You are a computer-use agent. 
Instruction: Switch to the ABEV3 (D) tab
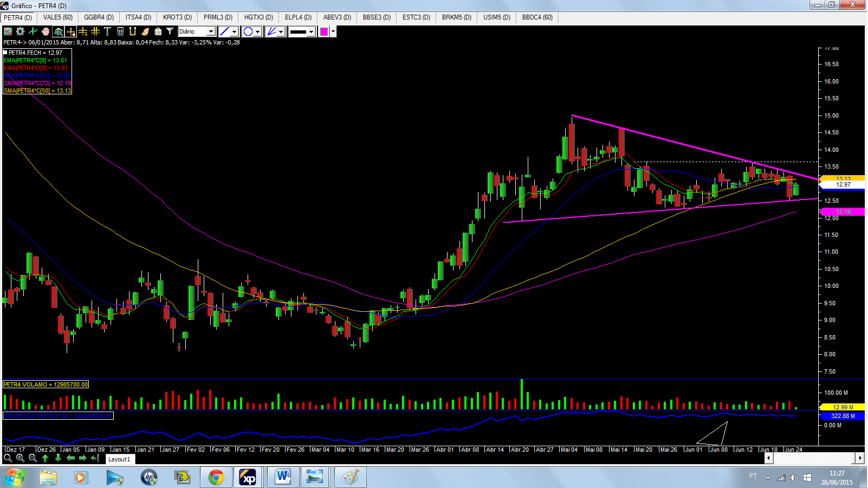point(338,17)
